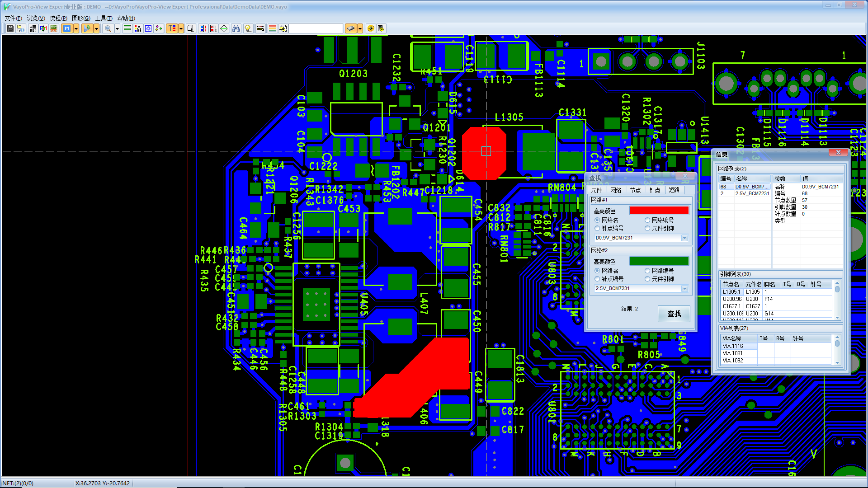Open the 流程 menu
Viewport: 868px width, 488px height.
point(58,18)
